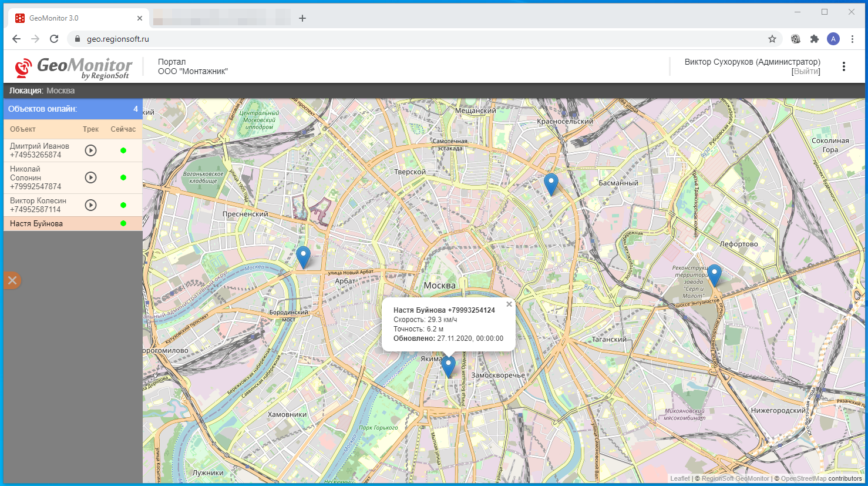Click the Выйти logout link

coord(806,72)
